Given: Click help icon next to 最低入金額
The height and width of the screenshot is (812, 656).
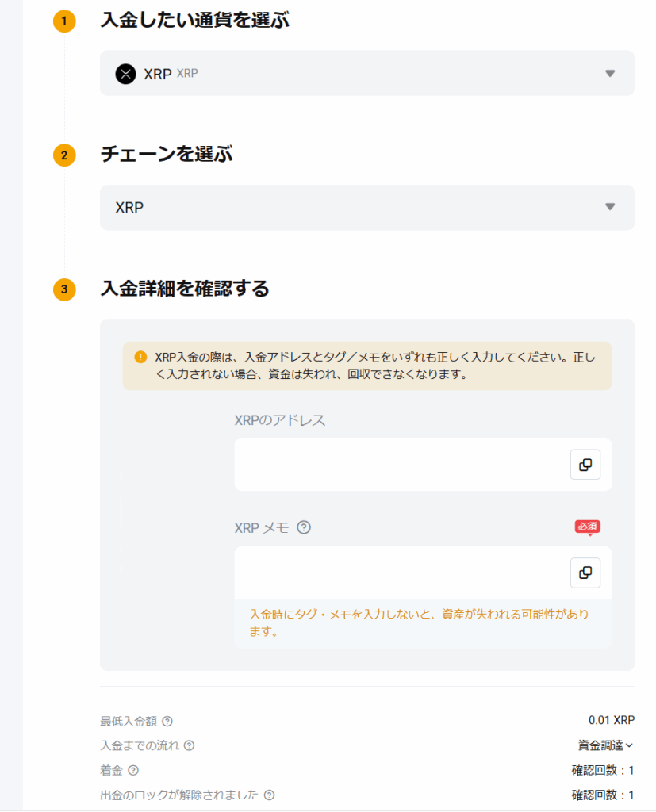Looking at the screenshot, I should [167, 721].
